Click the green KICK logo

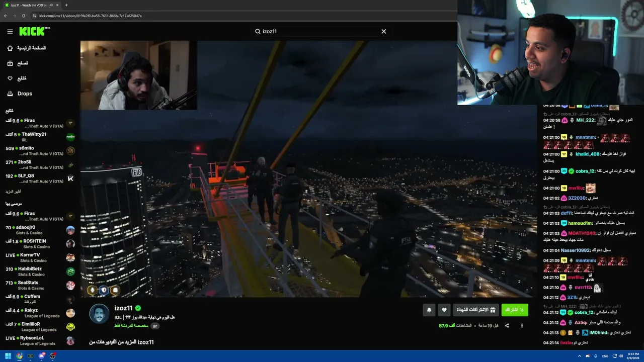(34, 31)
